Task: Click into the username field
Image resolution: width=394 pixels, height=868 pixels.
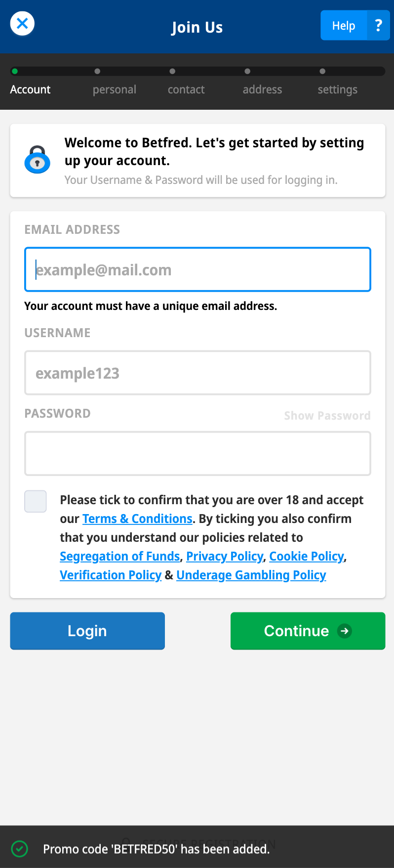Action: (x=197, y=373)
